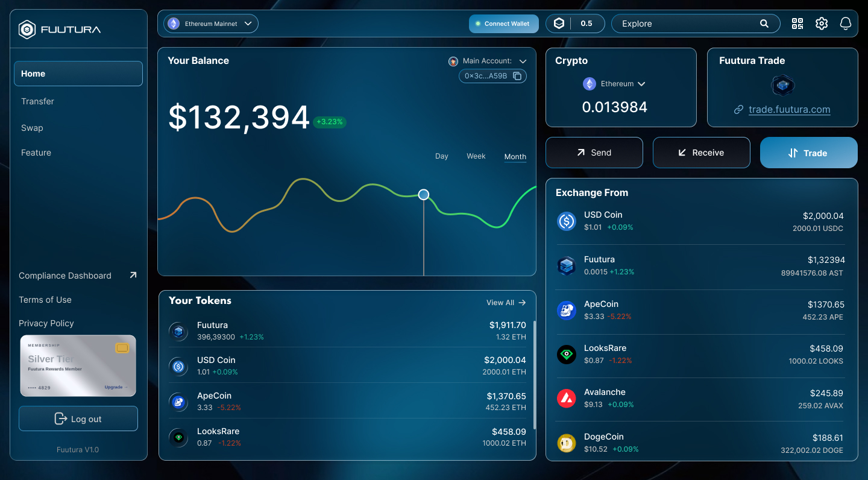The width and height of the screenshot is (868, 480).
Task: Click the Receive button
Action: 702,153
